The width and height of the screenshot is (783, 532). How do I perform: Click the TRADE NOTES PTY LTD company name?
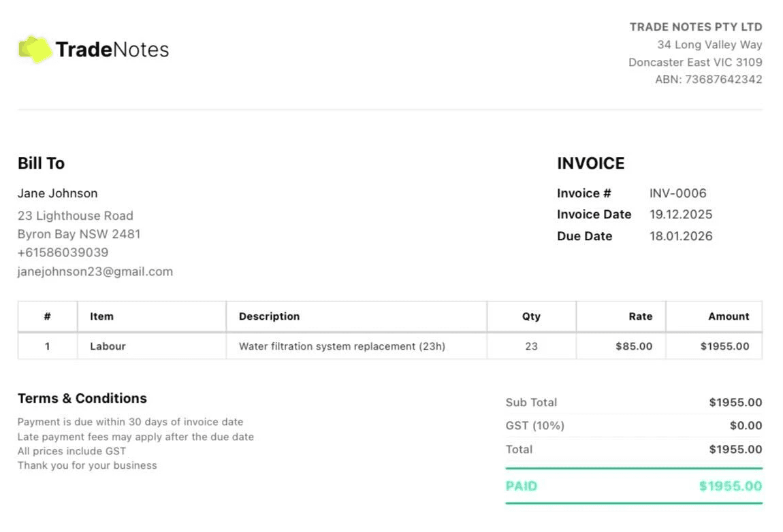tap(695, 27)
